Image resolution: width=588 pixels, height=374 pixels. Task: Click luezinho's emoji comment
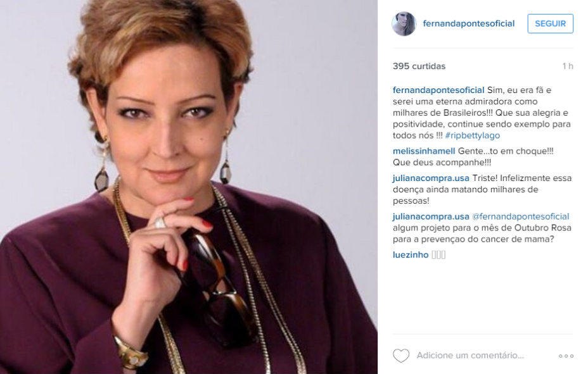[x=438, y=255]
